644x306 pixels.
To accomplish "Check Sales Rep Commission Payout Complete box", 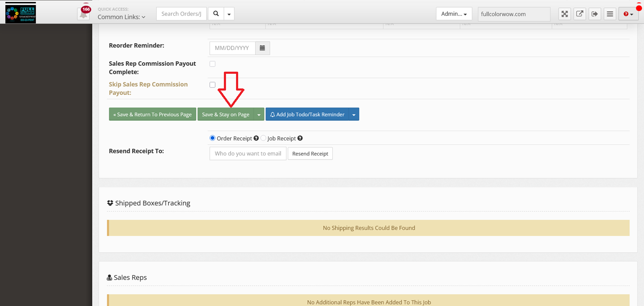I will 213,64.
